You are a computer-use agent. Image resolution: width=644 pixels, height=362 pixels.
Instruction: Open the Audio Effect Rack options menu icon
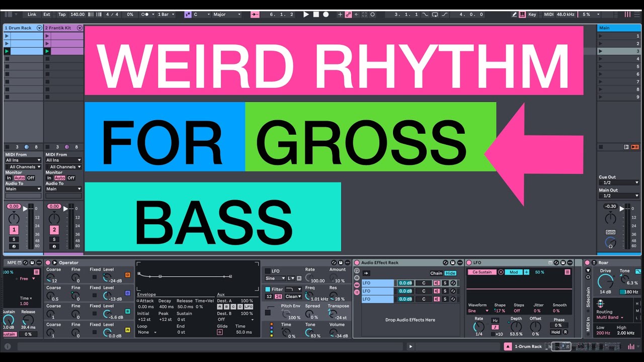(x=460, y=262)
